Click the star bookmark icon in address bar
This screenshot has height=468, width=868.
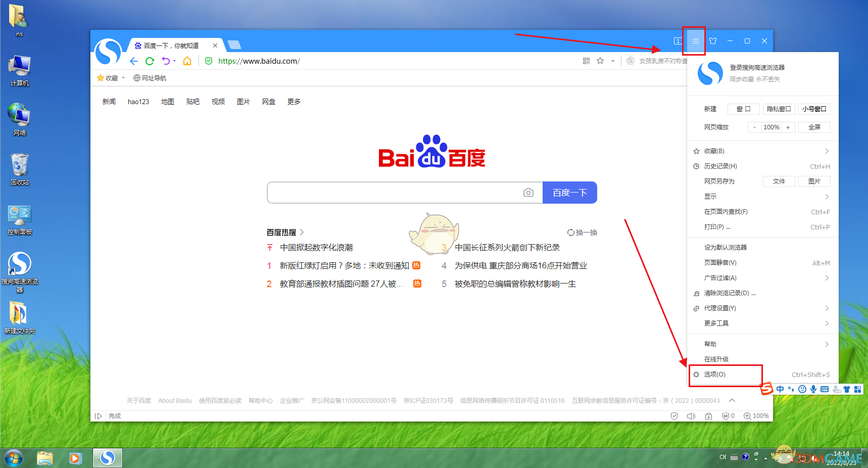point(600,61)
